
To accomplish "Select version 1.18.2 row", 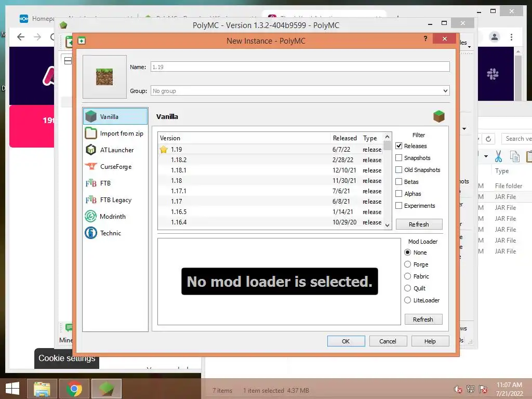I will tap(271, 160).
